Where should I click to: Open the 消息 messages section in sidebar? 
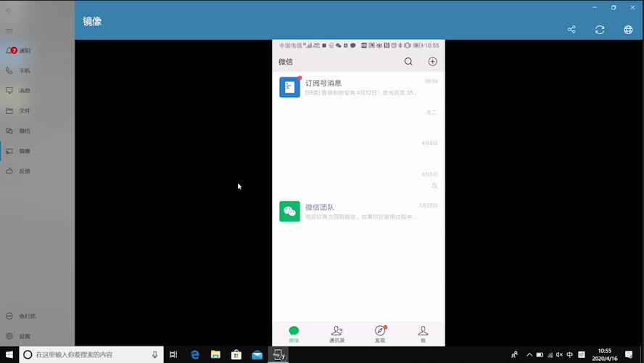[x=37, y=91]
